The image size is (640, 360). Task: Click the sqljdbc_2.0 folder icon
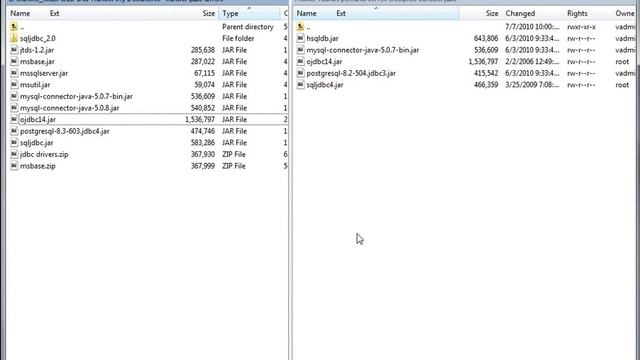[x=14, y=38]
